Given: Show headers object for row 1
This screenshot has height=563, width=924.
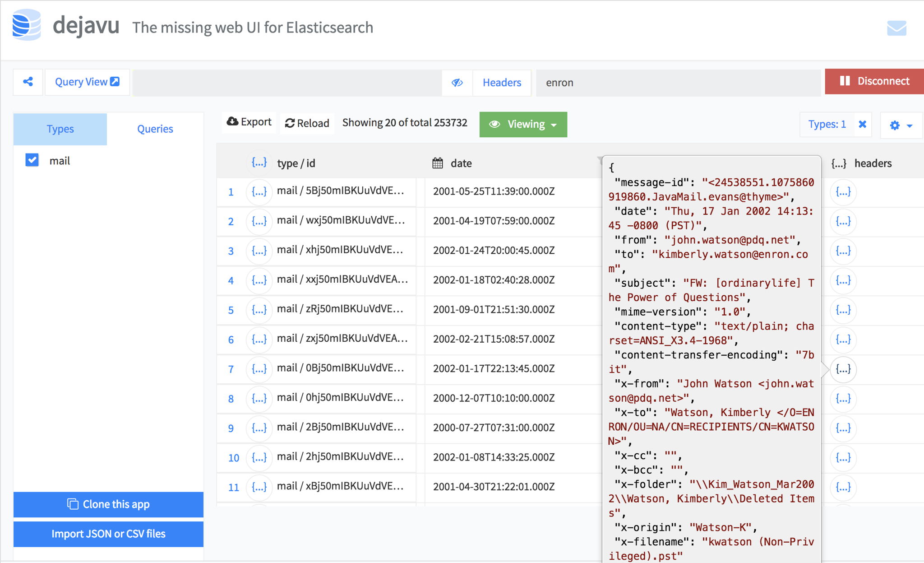Looking at the screenshot, I should pyautogui.click(x=843, y=192).
